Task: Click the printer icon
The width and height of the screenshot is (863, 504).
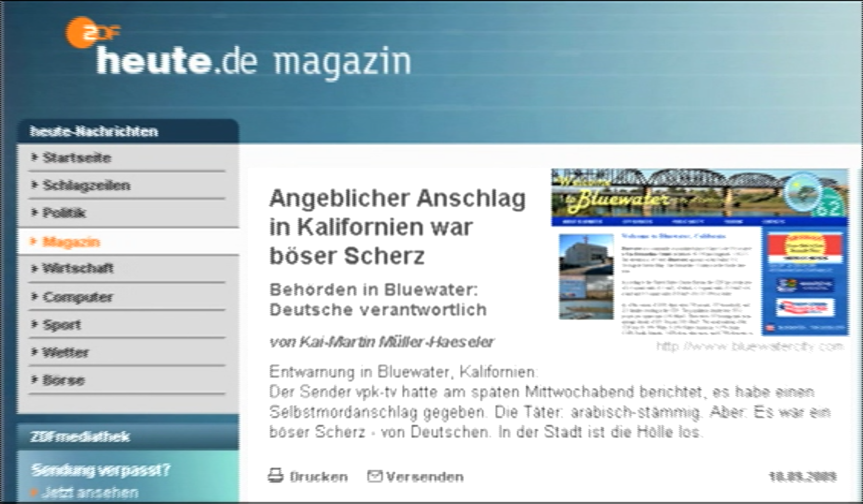Action: point(276,476)
